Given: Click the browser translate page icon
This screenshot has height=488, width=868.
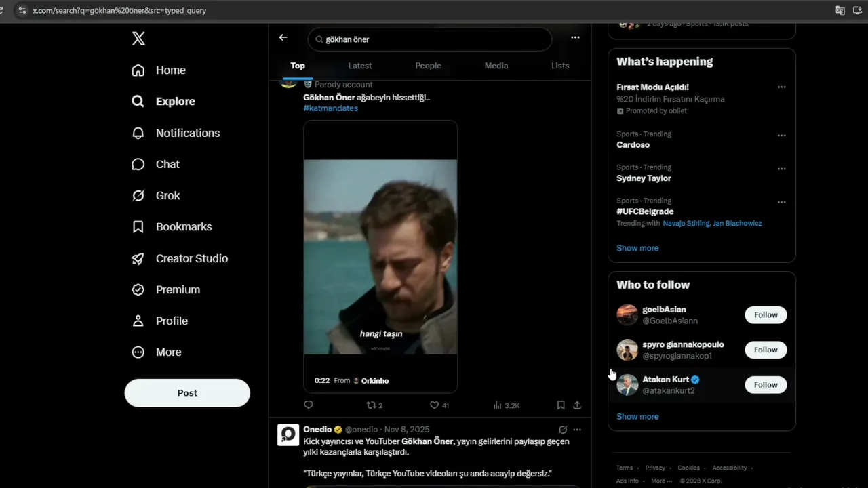Looking at the screenshot, I should point(840,10).
